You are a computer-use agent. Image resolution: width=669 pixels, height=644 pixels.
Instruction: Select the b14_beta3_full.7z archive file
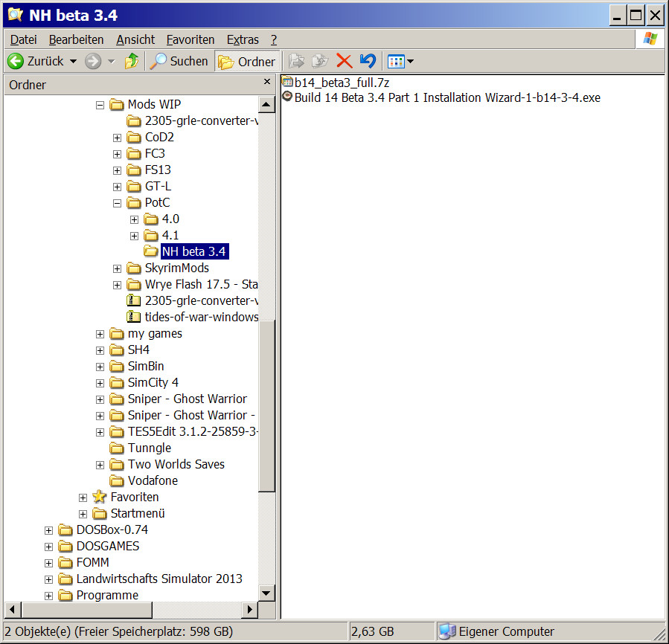click(342, 83)
